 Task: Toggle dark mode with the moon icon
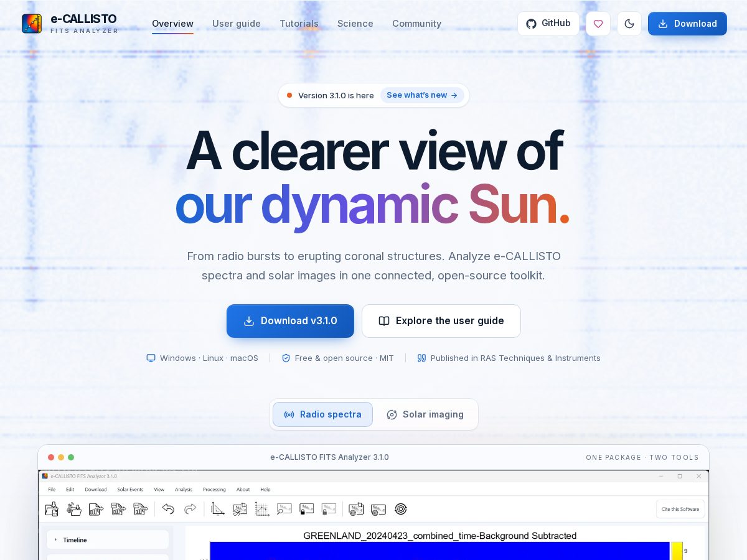point(629,24)
